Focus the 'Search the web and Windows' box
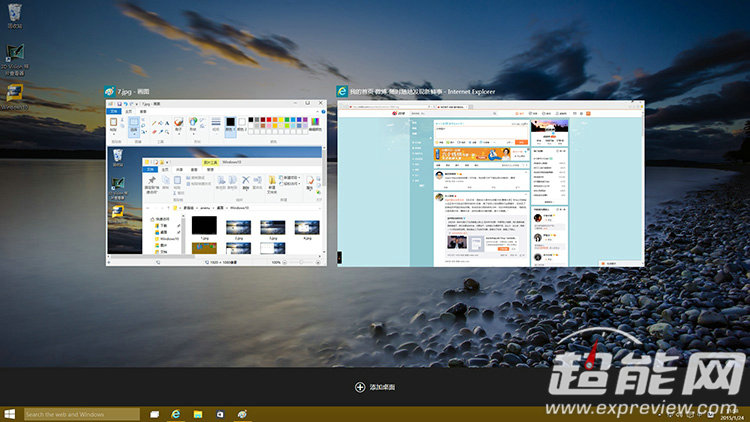 (80, 414)
